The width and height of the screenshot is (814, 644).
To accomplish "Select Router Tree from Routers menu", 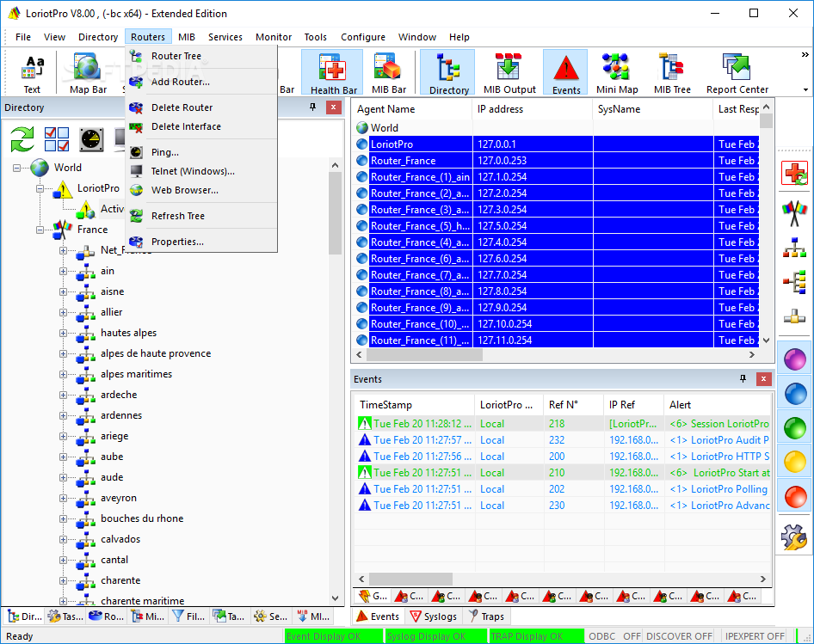I will point(201,56).
